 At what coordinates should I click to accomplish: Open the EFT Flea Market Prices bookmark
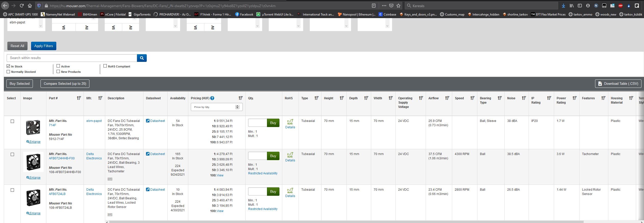(x=548, y=14)
